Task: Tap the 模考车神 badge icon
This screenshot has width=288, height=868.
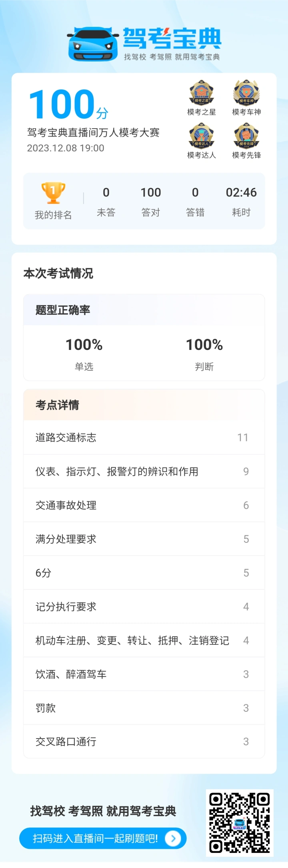Action: (246, 93)
